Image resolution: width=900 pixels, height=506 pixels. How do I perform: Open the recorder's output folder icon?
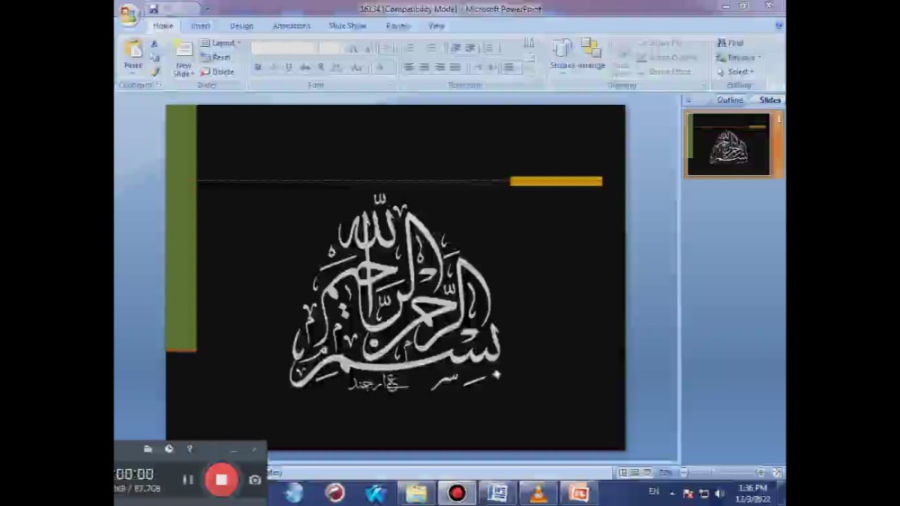[148, 449]
